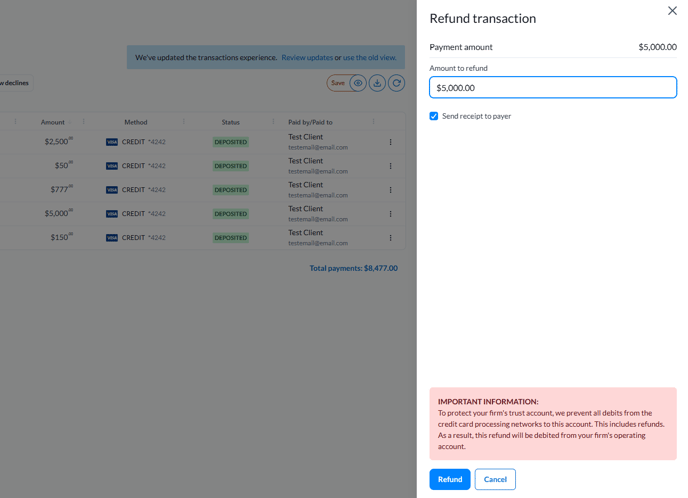Click the Status column header

tap(230, 122)
